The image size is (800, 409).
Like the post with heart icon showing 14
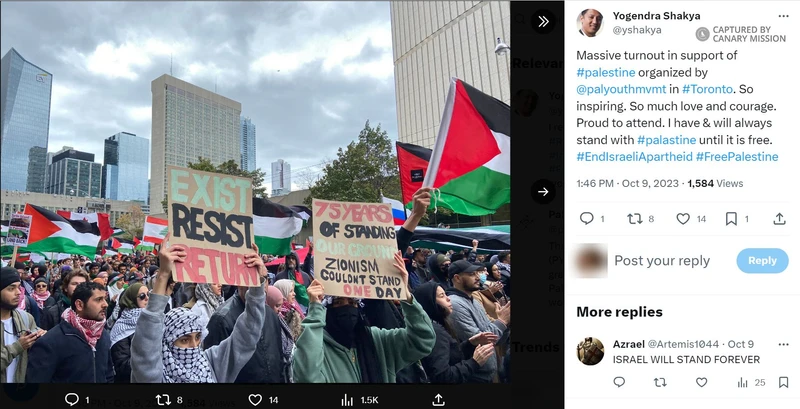pyautogui.click(x=683, y=219)
